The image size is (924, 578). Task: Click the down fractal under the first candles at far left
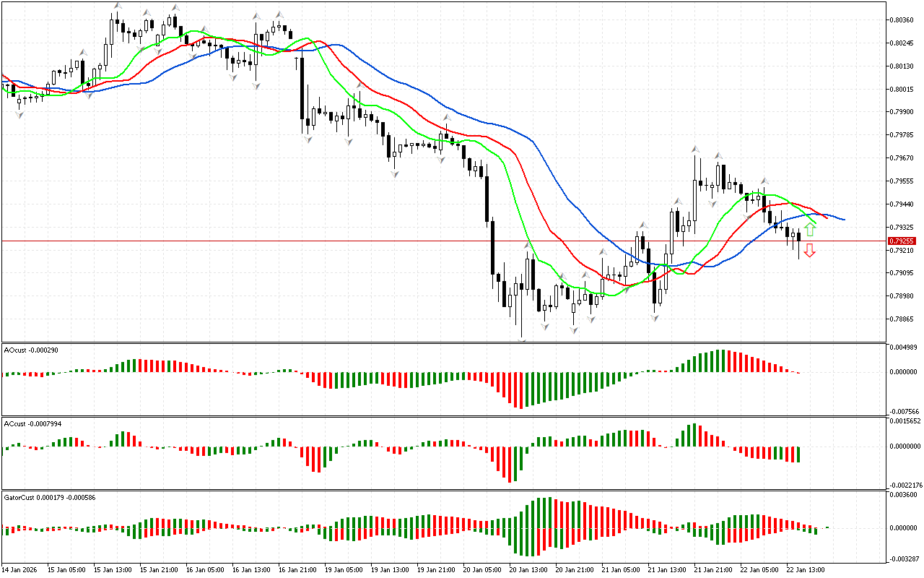pos(19,114)
